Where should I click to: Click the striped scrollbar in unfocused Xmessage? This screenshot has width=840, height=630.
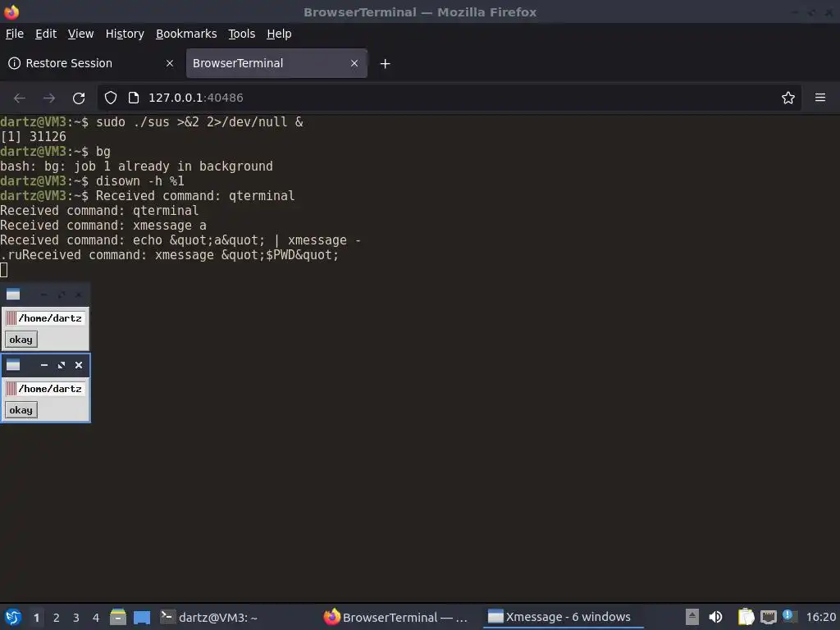click(x=11, y=318)
